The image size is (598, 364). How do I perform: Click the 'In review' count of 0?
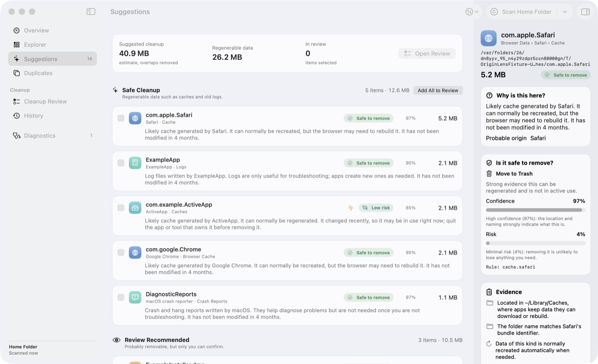point(308,54)
